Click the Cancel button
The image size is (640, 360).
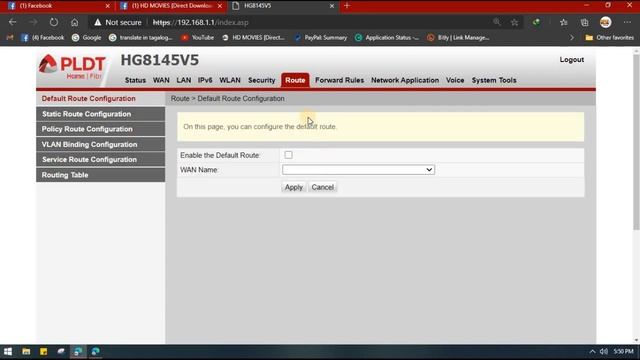322,187
